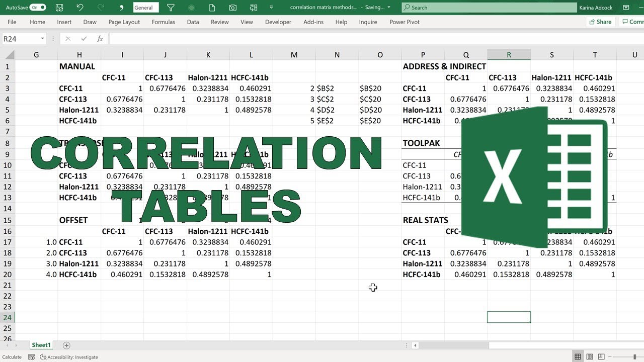Click the horizontal scrollbar thumb
The height and width of the screenshot is (362, 644).
click(454, 345)
